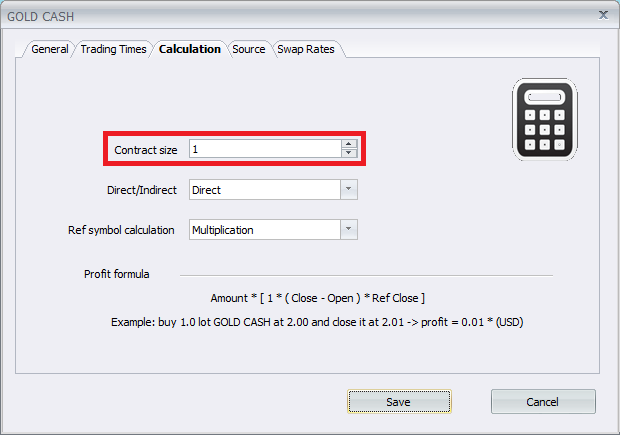The image size is (620, 435).
Task: Open the Trading Times tab
Action: point(113,49)
